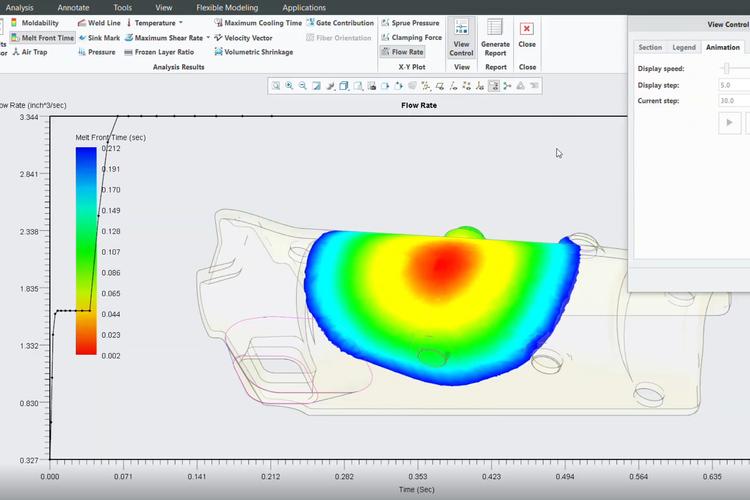Expand the Maximum Shear Rate dropdown arrow
The width and height of the screenshot is (750, 500).
[x=208, y=38]
